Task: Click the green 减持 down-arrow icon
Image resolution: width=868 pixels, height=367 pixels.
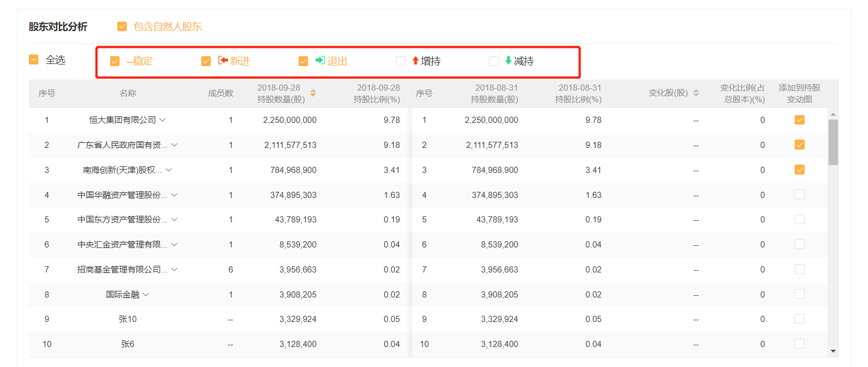Action: tap(508, 61)
